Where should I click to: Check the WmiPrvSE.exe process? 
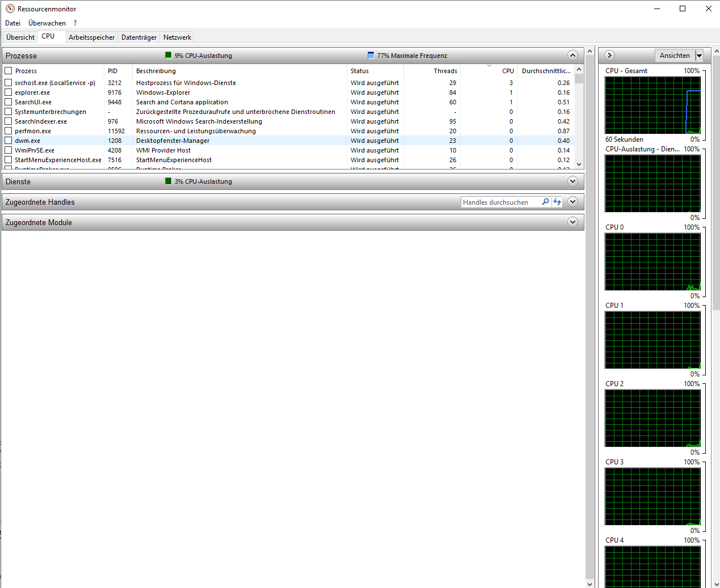[x=9, y=150]
